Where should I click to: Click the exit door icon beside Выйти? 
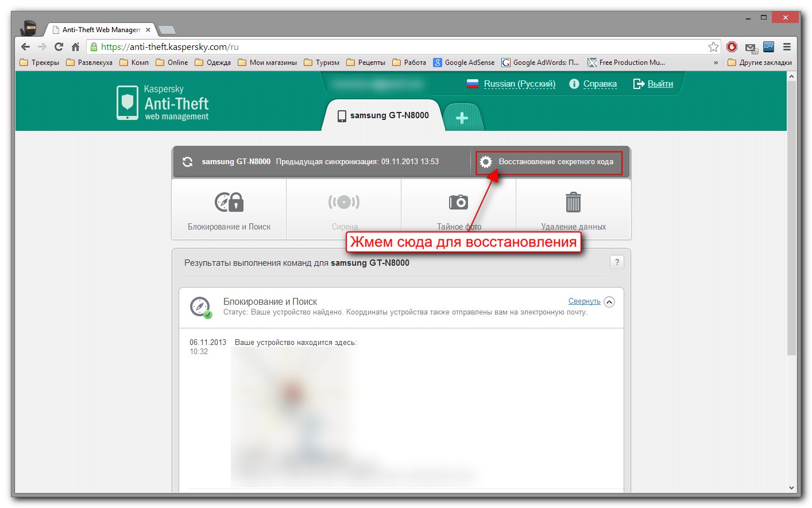tap(639, 84)
